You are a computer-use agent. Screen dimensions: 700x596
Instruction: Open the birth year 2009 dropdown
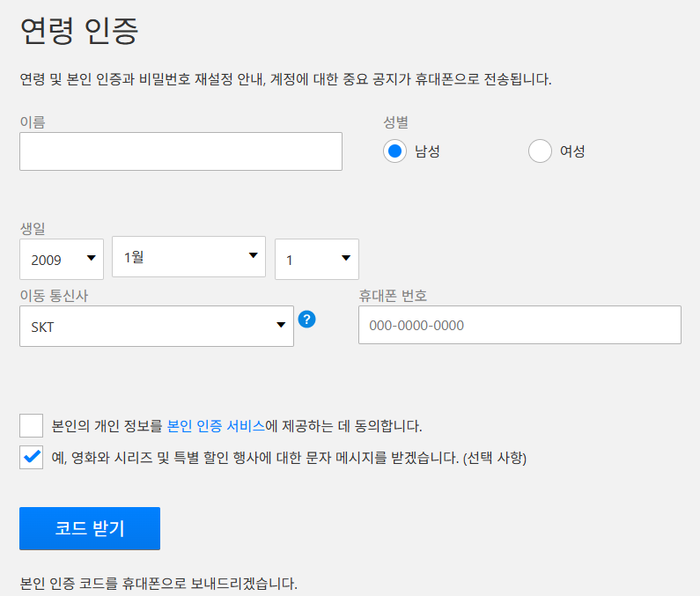click(62, 260)
